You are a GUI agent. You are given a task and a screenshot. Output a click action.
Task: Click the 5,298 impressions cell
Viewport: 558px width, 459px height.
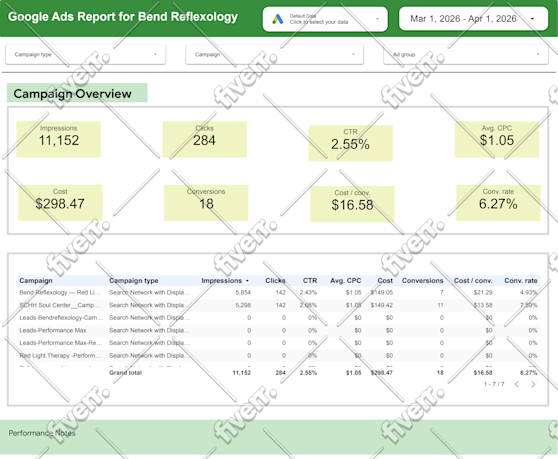243,305
